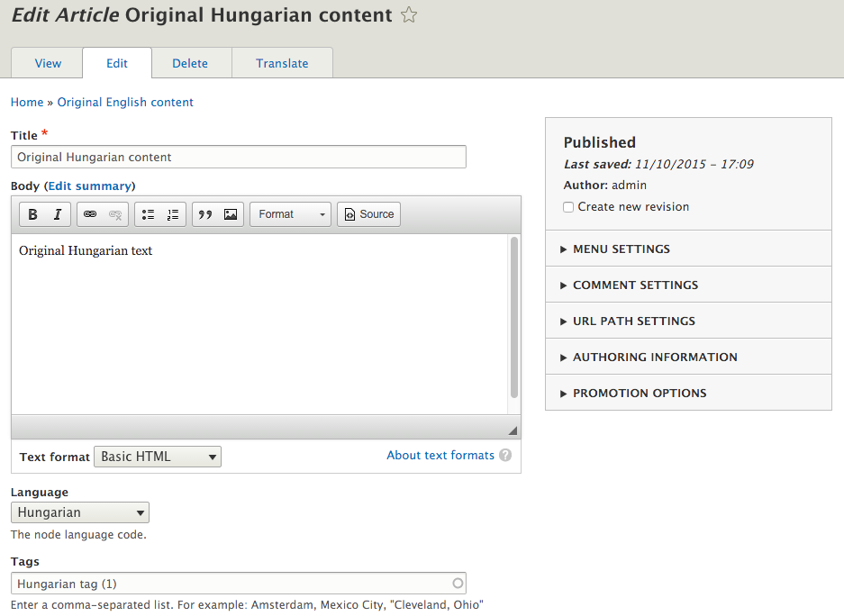Focus the Tags input field

click(x=239, y=584)
